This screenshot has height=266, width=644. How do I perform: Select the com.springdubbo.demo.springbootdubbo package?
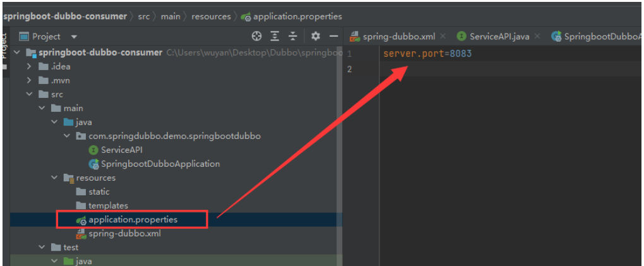coord(169,136)
